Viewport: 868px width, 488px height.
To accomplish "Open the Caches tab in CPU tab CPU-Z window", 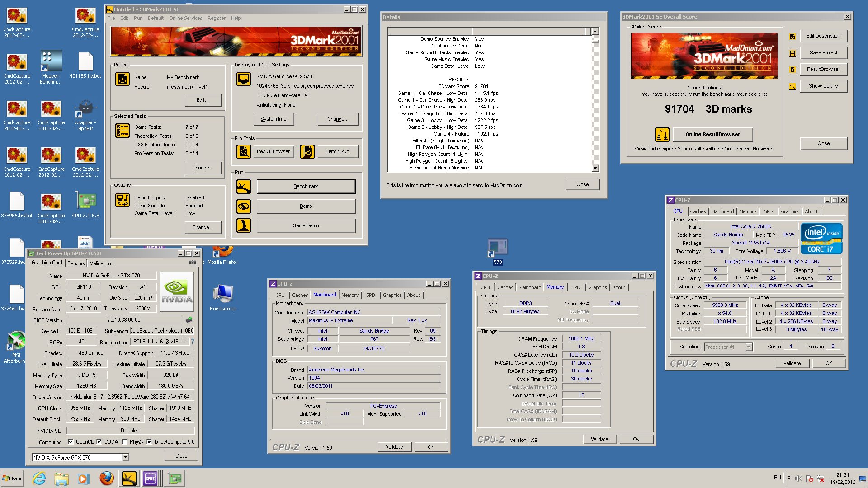I will tap(698, 211).
